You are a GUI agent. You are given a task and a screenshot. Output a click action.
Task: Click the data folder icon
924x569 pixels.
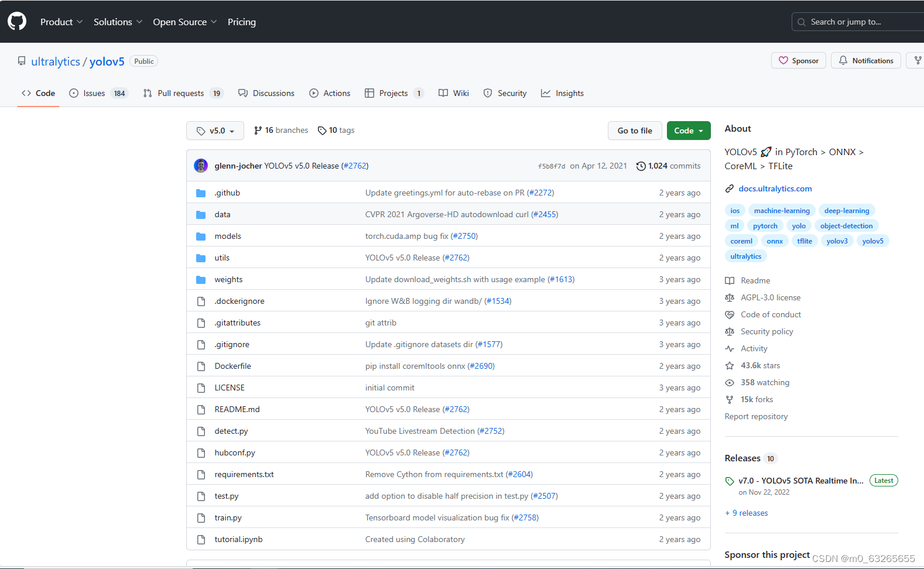pyautogui.click(x=201, y=215)
